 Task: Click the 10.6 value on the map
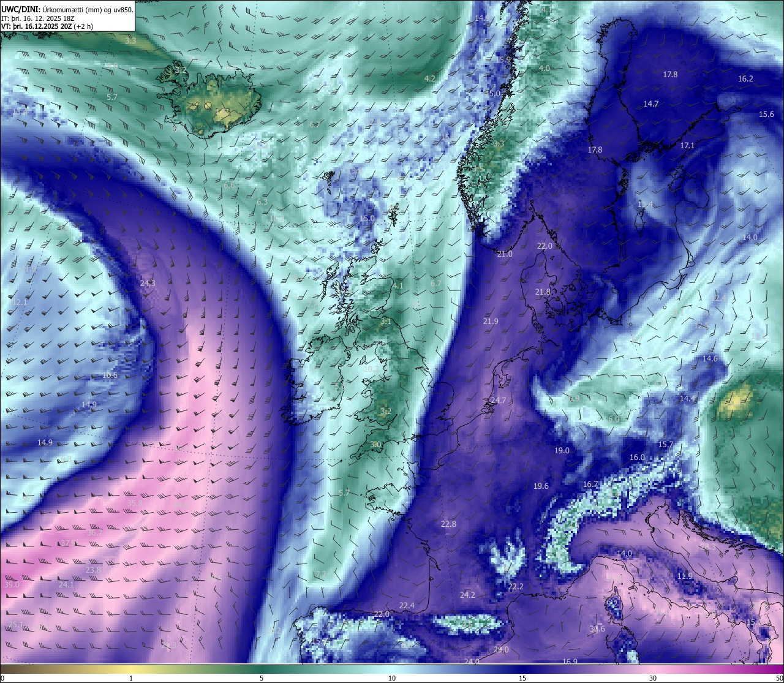110,375
